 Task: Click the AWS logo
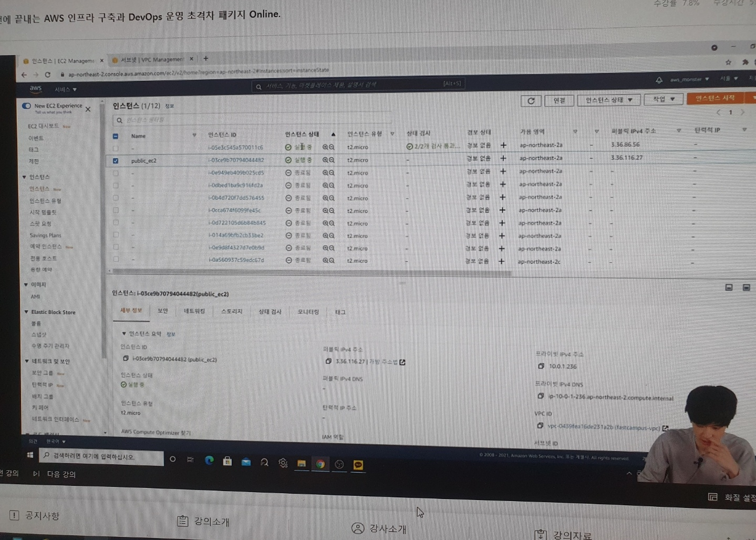[x=36, y=89]
